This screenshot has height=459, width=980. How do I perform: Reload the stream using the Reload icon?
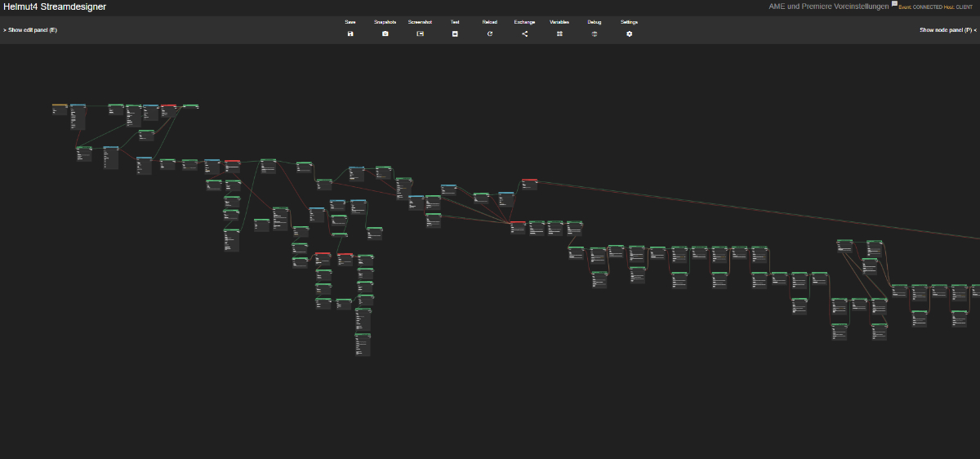click(490, 34)
